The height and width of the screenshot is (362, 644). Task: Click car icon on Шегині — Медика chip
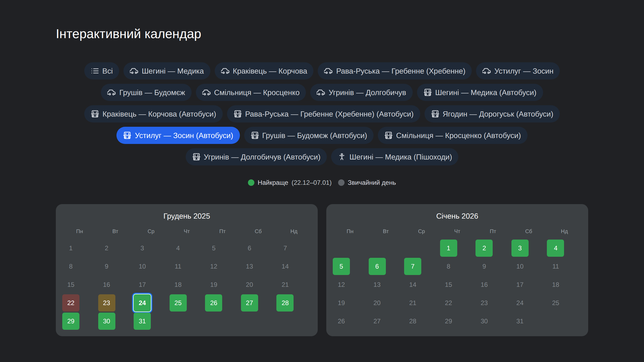(x=134, y=71)
